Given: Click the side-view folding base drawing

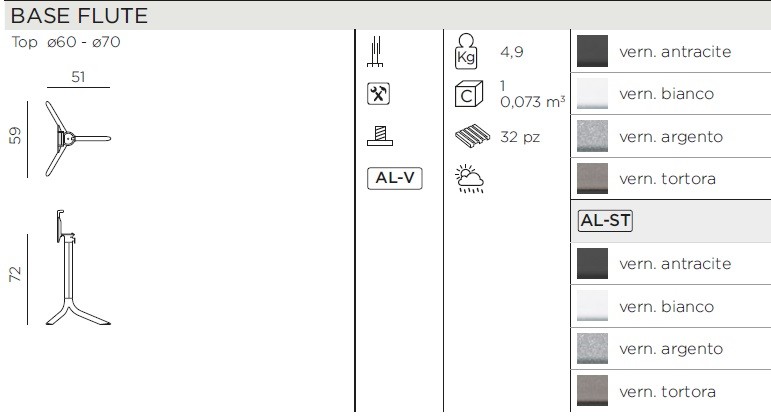Looking at the screenshot, I should [79, 268].
